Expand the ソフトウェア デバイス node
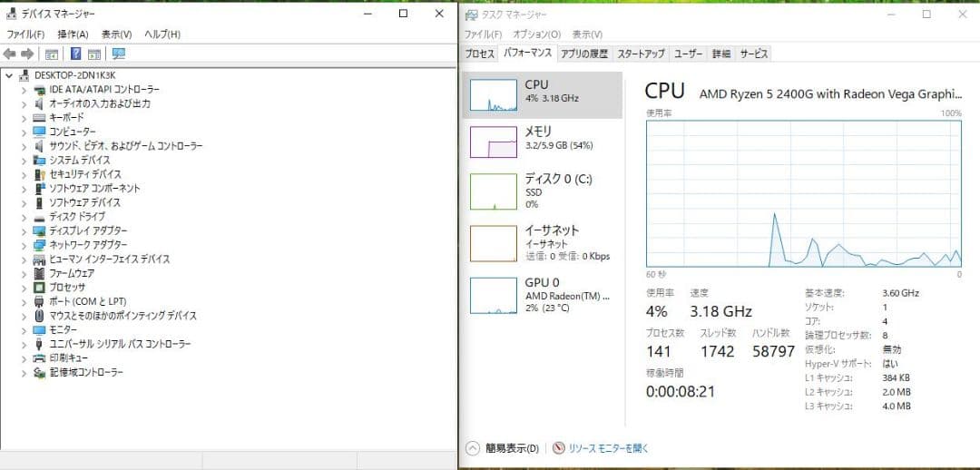The image size is (980, 470). [x=24, y=202]
